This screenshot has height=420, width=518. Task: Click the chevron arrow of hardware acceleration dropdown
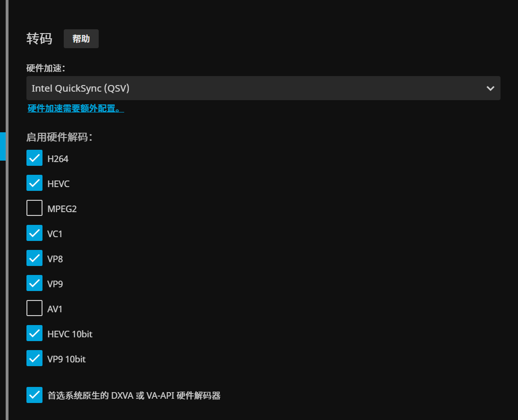coord(490,88)
